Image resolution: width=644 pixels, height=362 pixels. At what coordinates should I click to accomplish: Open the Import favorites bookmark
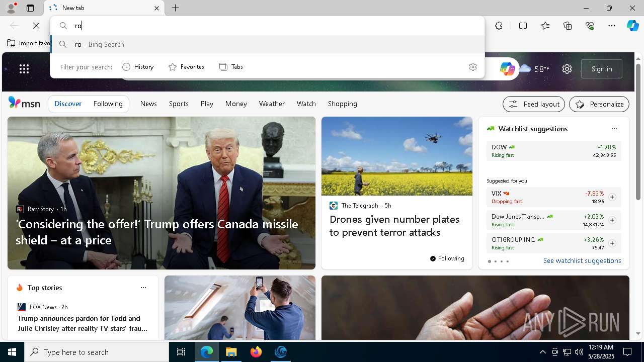click(29, 43)
